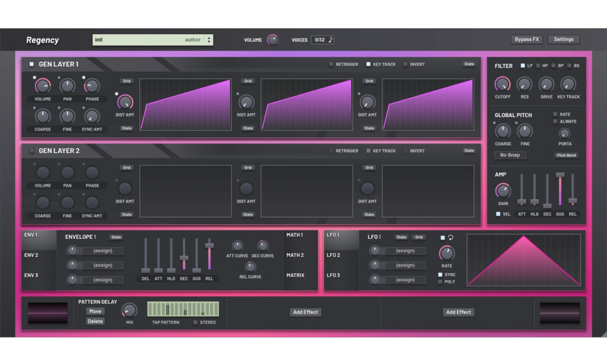Enable Stereo for Pattern Delay
Image resolution: width=607 pixels, height=364 pixels.
[196, 323]
